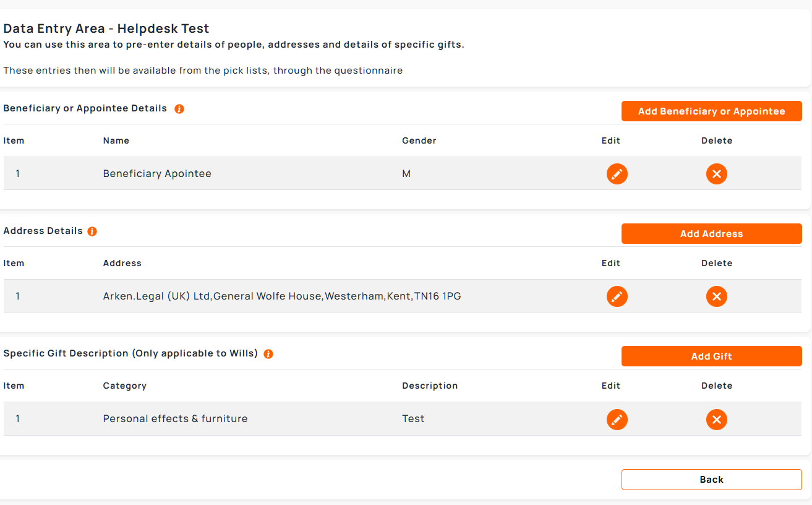Edit the Beneficiary Apointee entry

click(x=617, y=174)
